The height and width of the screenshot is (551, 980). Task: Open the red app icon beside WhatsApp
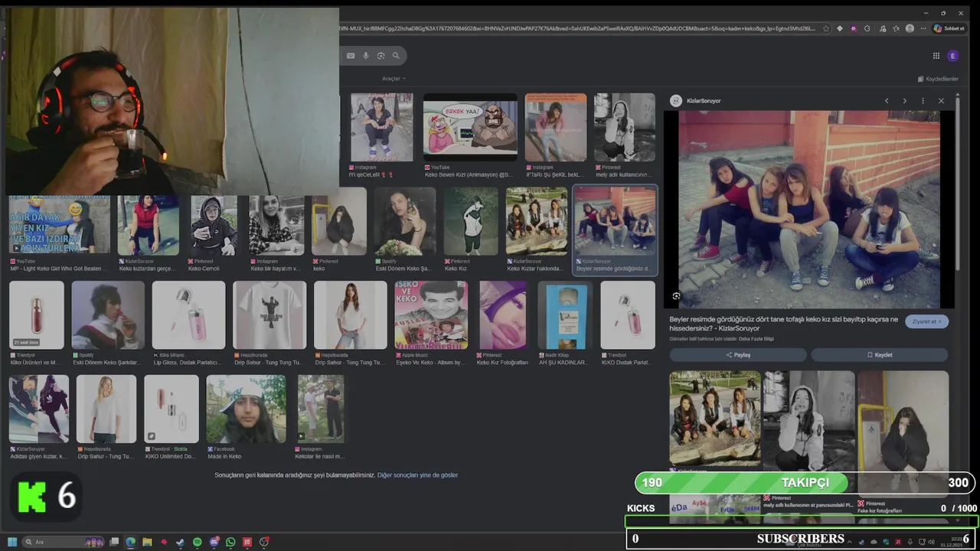pos(247,542)
